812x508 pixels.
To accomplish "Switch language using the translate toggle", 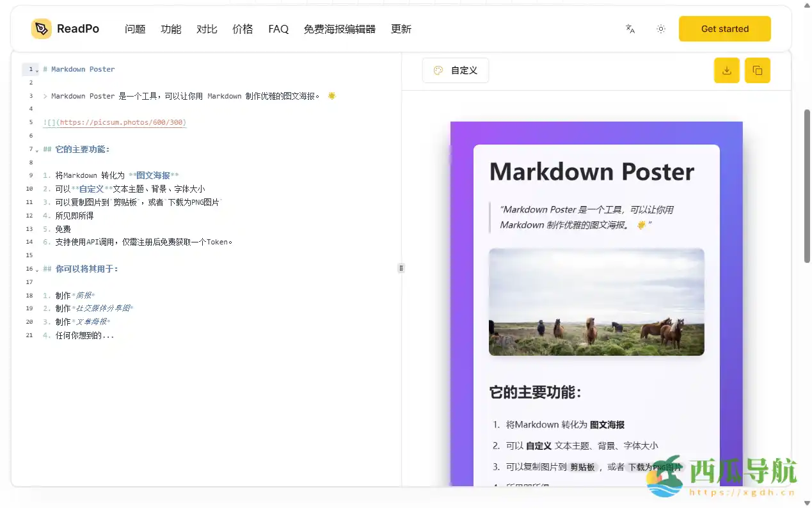I will 630,29.
